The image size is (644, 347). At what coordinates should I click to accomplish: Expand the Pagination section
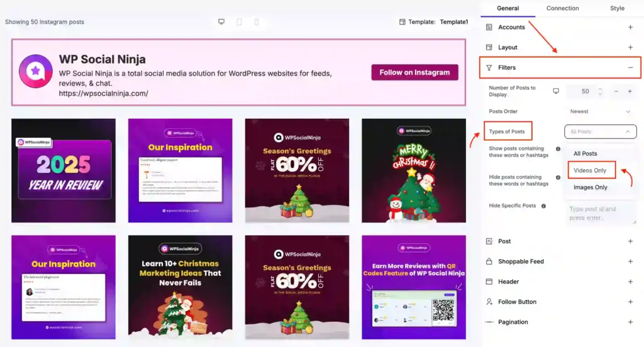click(x=630, y=322)
